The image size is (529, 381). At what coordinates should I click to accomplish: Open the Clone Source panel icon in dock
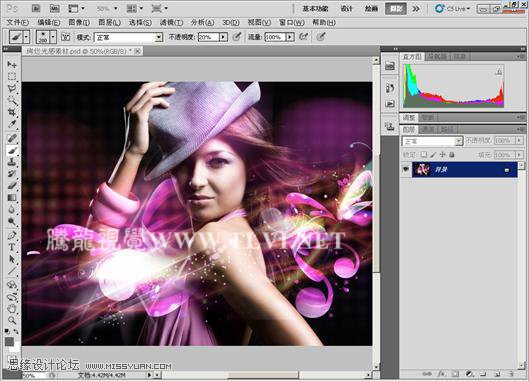(x=390, y=127)
